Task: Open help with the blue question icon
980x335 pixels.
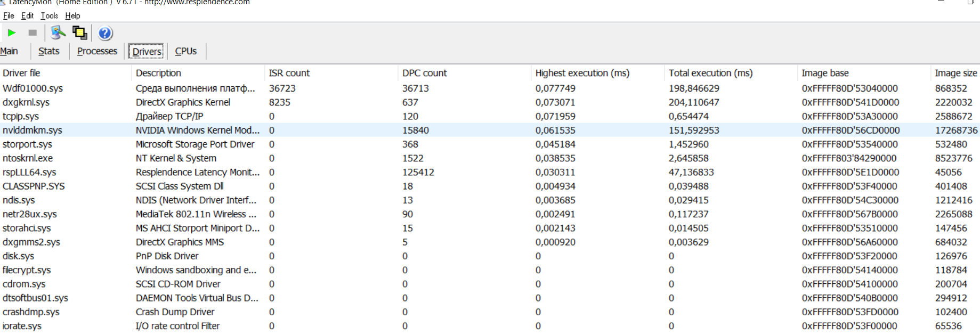Action: tap(106, 34)
